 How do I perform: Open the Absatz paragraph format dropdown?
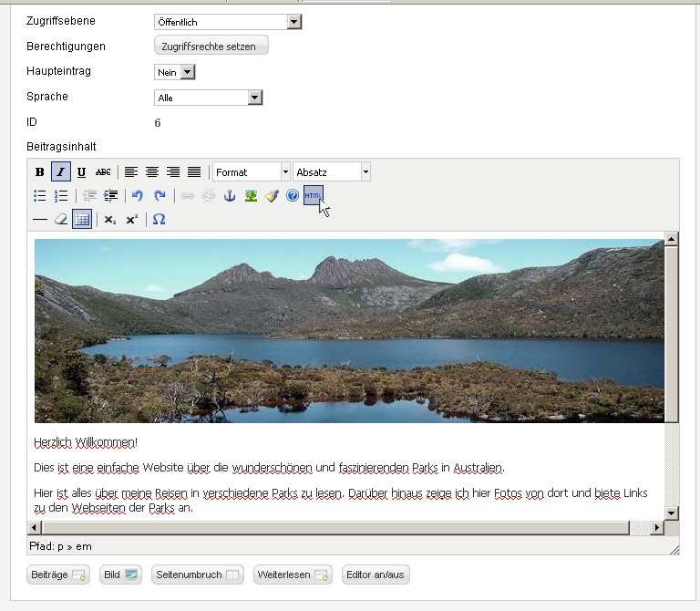point(332,171)
